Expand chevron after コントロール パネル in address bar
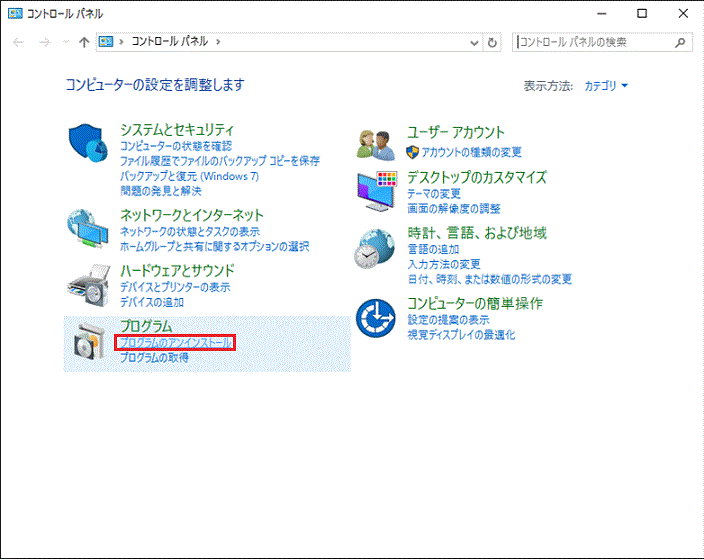The width and height of the screenshot is (704, 560). 218,42
